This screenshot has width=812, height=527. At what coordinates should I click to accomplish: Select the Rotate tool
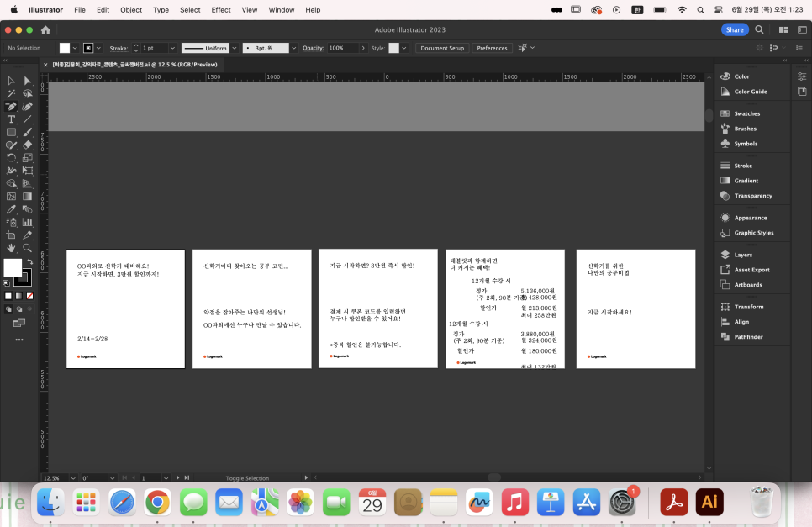coord(11,158)
